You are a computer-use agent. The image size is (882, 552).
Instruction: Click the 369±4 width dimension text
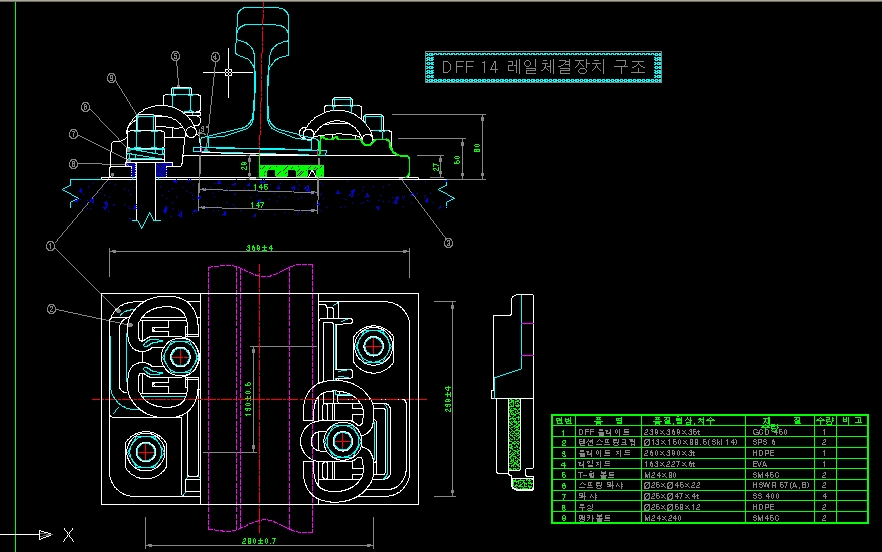coord(260,248)
